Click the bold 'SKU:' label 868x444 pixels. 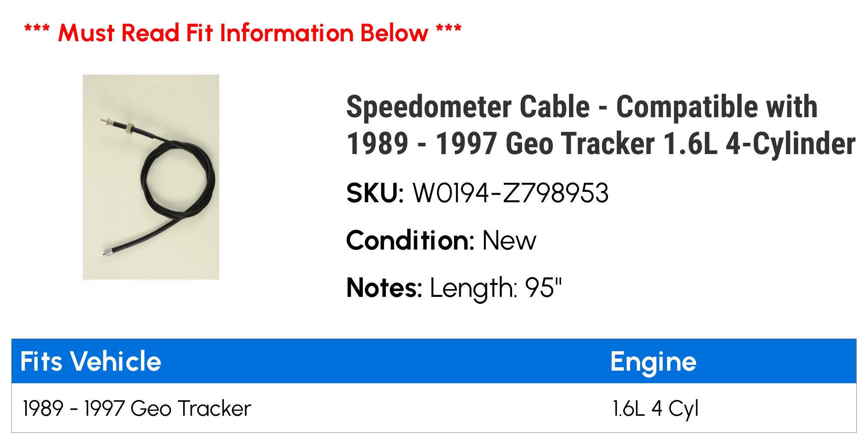(375, 193)
